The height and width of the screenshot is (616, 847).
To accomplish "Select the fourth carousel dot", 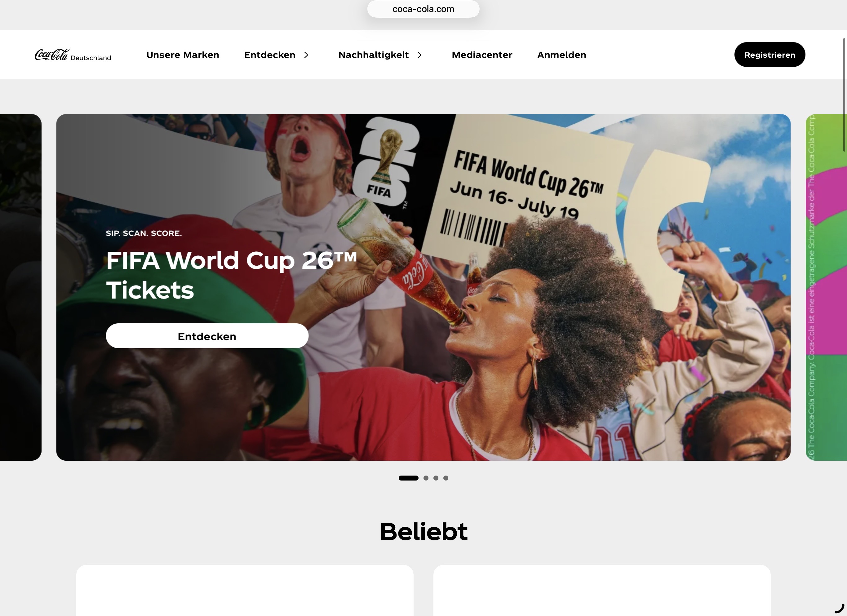I will (446, 478).
